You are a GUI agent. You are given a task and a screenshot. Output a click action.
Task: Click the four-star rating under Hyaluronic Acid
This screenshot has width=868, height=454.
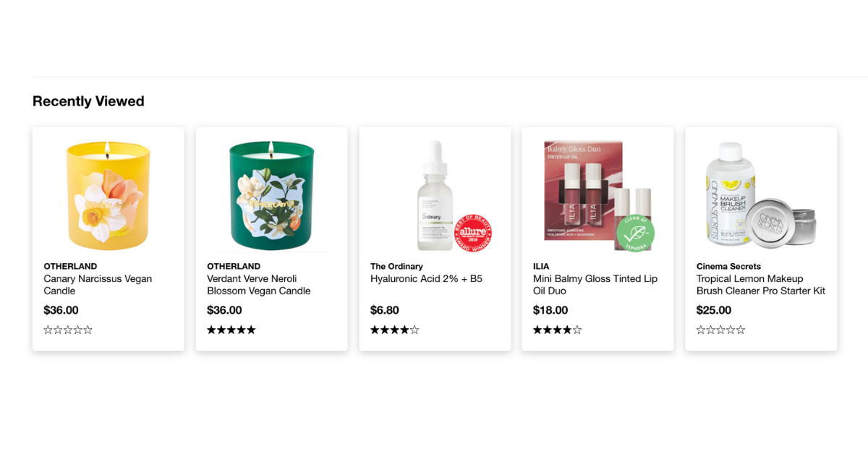tap(395, 330)
